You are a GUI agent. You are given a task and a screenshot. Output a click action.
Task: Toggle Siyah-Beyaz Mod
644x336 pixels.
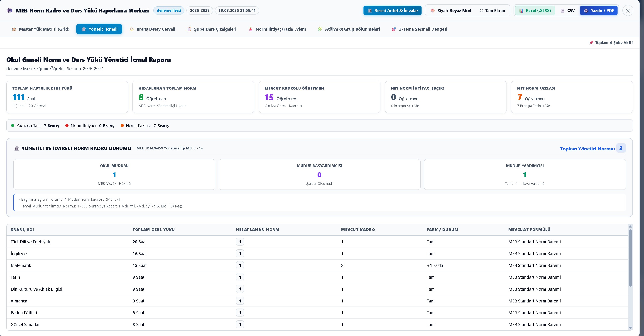point(451,10)
